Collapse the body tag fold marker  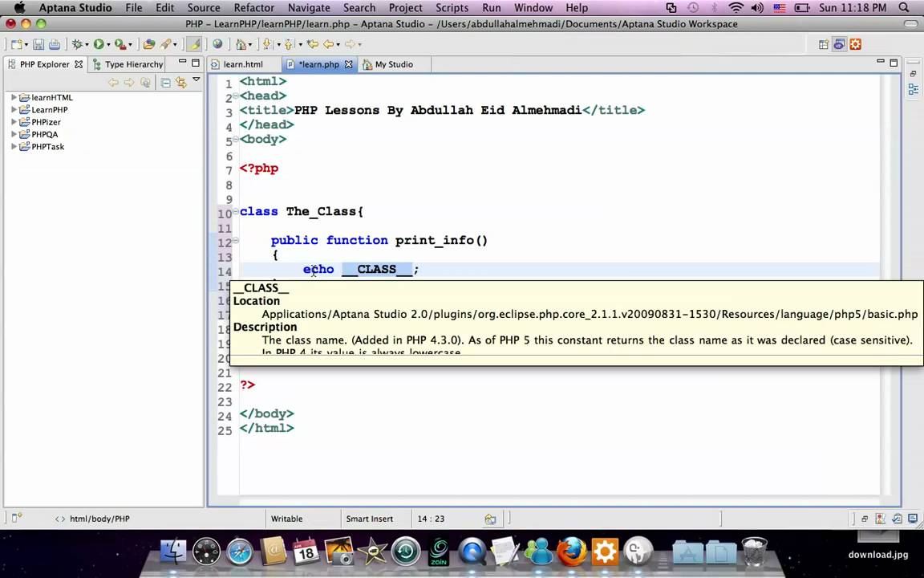(236, 139)
